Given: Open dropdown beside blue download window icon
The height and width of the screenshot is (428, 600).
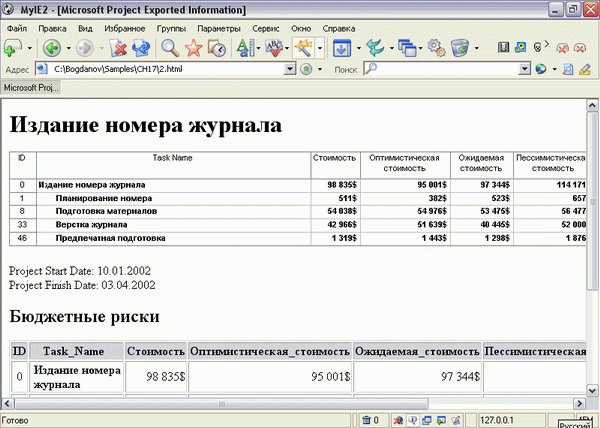Looking at the screenshot, I should pos(359,48).
